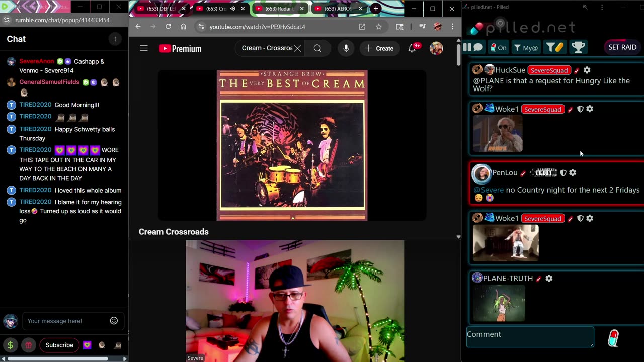Screen dimensions: 644x362
Task: Send a Rumble rant with dollar icon
Action: click(10, 345)
